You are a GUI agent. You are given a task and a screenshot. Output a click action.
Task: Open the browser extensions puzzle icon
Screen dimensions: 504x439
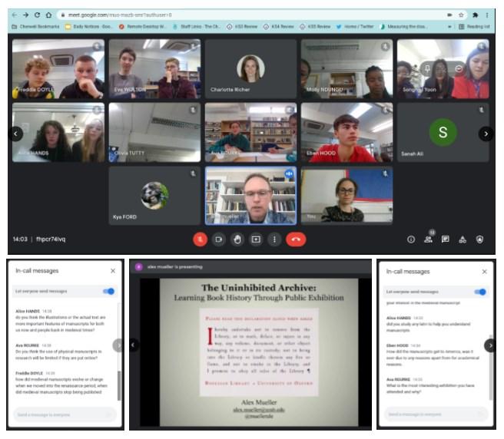[476, 15]
